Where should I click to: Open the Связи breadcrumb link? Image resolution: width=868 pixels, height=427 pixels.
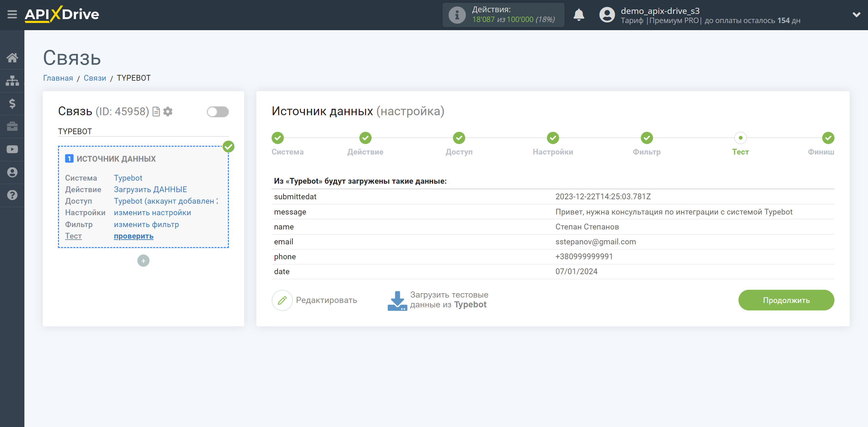(x=95, y=78)
